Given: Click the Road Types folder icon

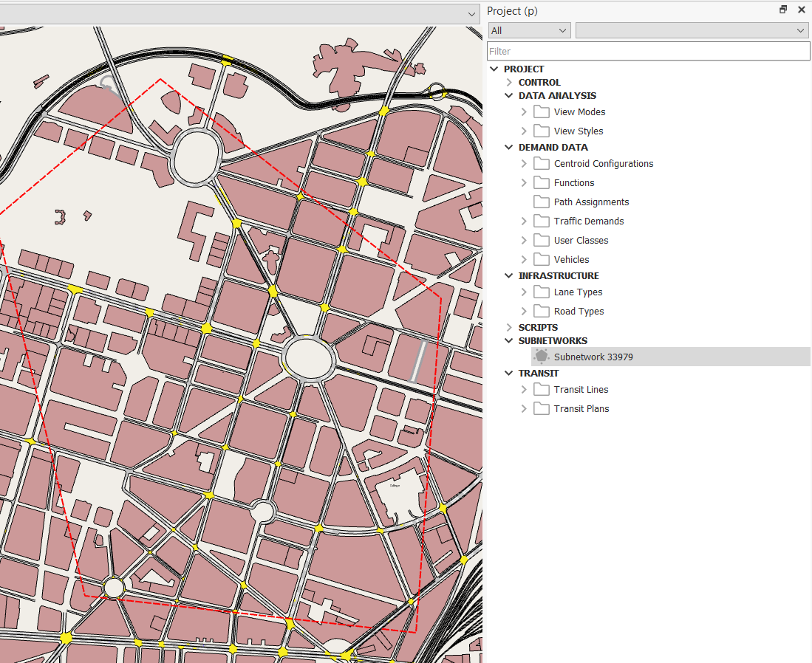Looking at the screenshot, I should 540,311.
